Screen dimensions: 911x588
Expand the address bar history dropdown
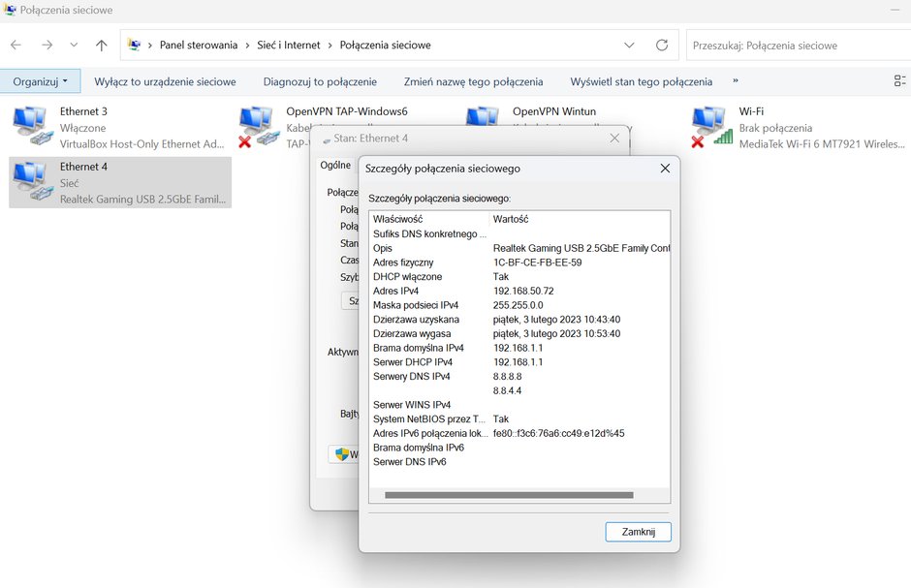[629, 46]
